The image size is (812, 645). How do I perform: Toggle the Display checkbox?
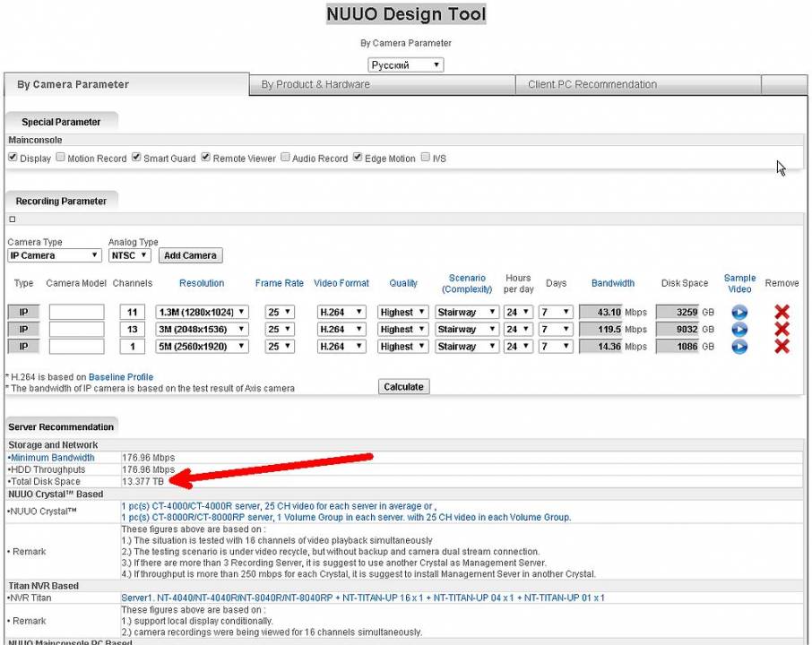[x=13, y=158]
